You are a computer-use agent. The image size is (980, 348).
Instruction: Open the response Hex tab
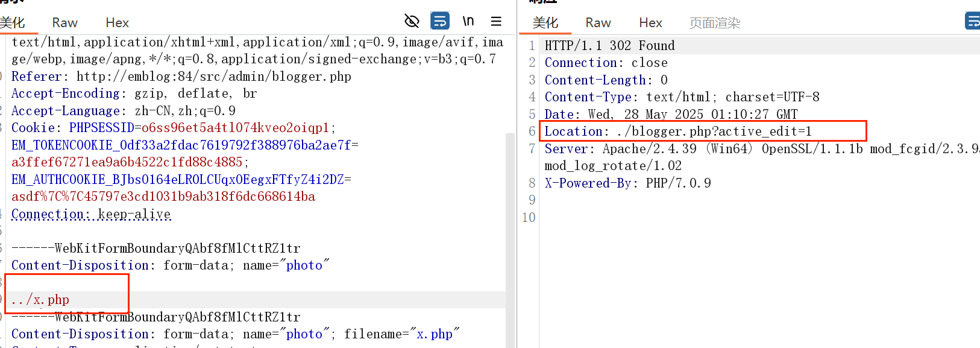pos(650,23)
